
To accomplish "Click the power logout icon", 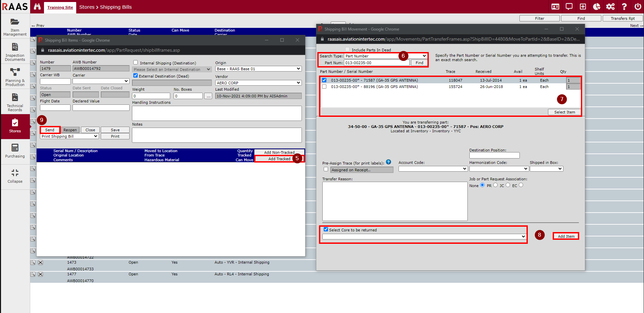I will (x=638, y=7).
